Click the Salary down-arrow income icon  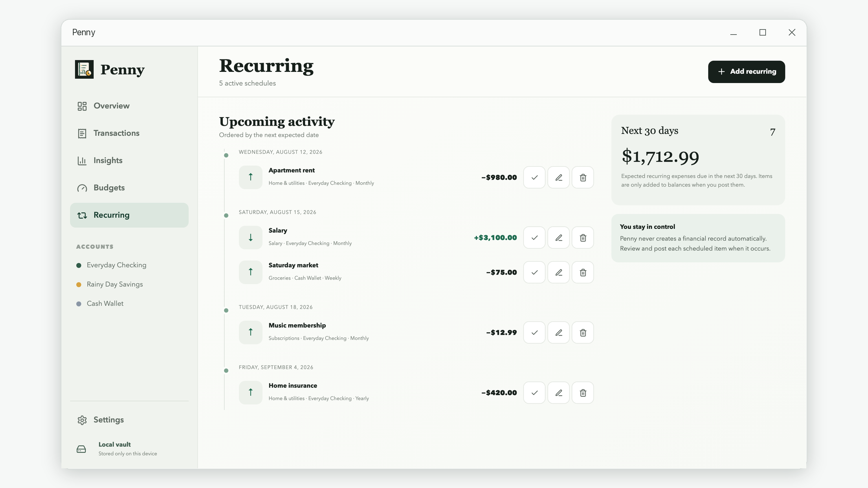click(x=251, y=238)
